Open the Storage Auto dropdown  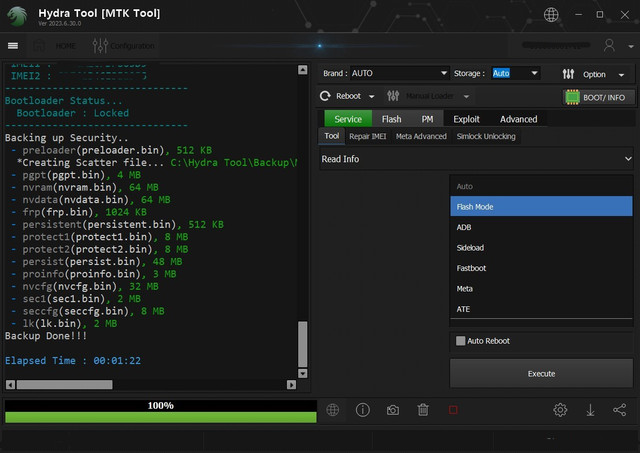click(x=516, y=73)
